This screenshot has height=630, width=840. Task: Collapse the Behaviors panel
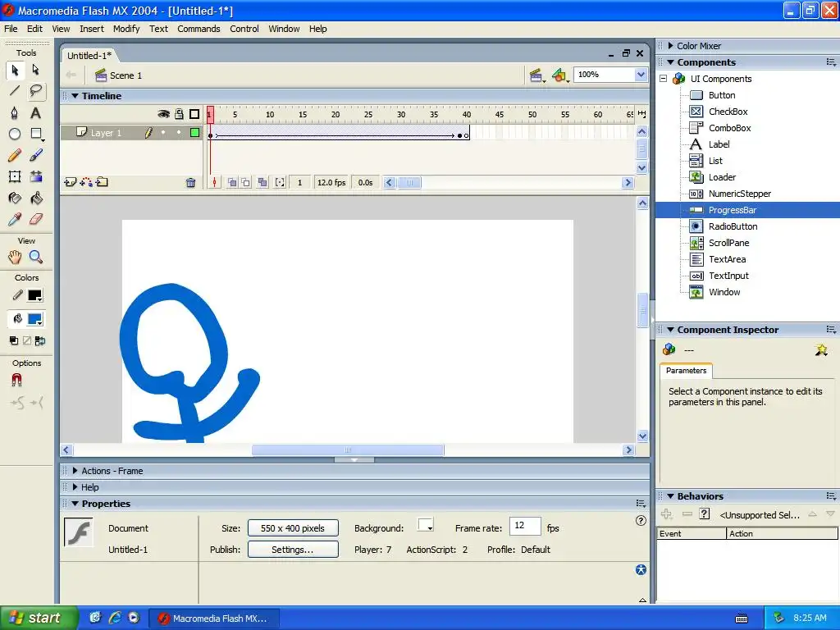pos(670,496)
